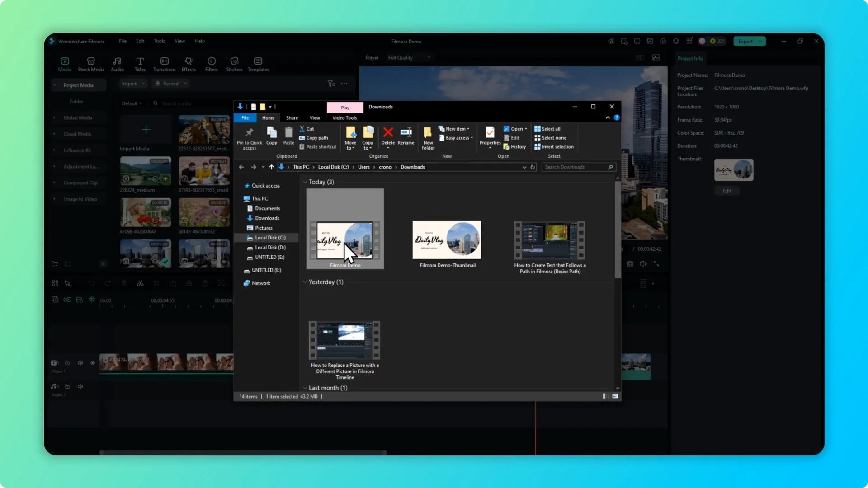Click Copy path in the ribbon
The height and width of the screenshot is (488, 868).
coord(314,138)
